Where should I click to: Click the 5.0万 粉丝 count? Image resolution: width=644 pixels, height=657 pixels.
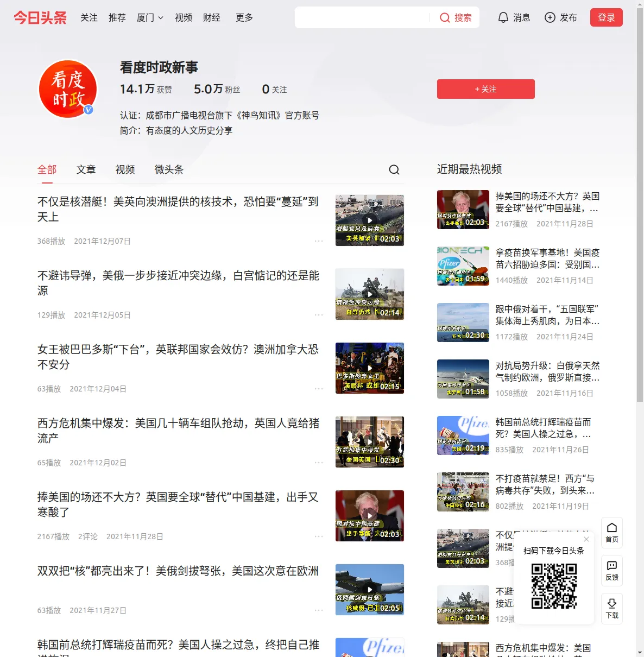[217, 89]
